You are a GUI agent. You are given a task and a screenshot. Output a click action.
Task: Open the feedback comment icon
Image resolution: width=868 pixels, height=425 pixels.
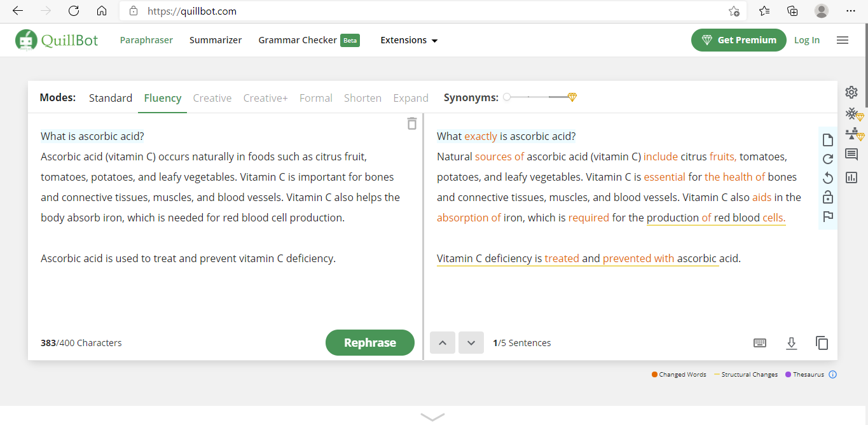point(851,154)
